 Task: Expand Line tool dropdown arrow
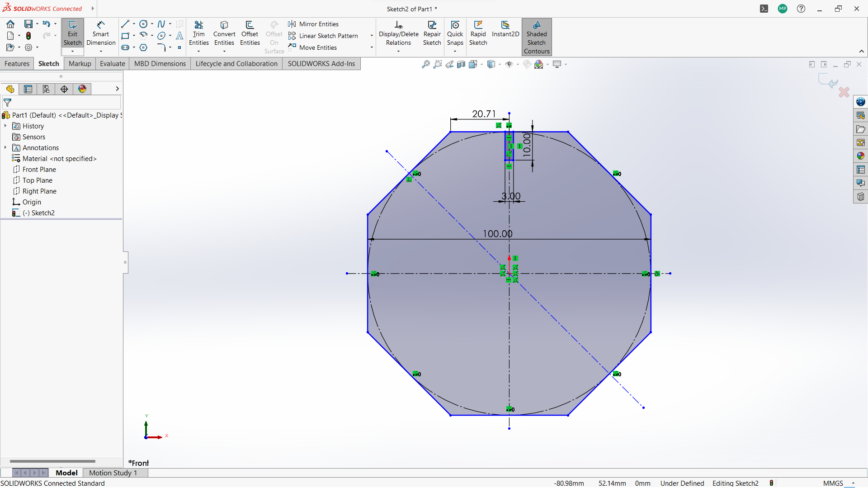(x=134, y=24)
